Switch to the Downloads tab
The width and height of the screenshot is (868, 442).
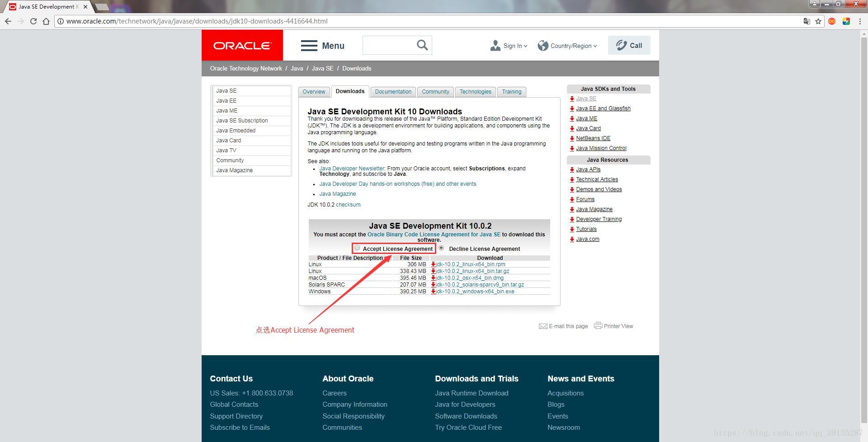point(350,91)
